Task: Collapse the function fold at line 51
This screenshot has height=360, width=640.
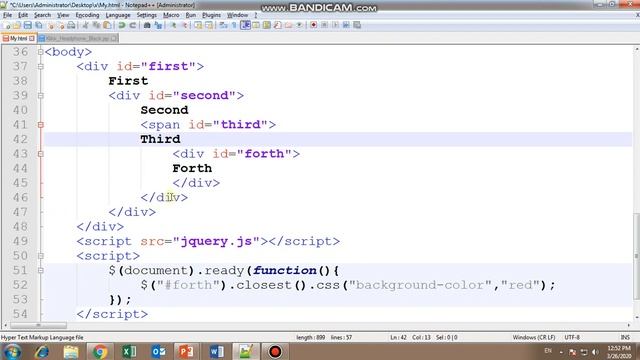Action: (x=40, y=270)
